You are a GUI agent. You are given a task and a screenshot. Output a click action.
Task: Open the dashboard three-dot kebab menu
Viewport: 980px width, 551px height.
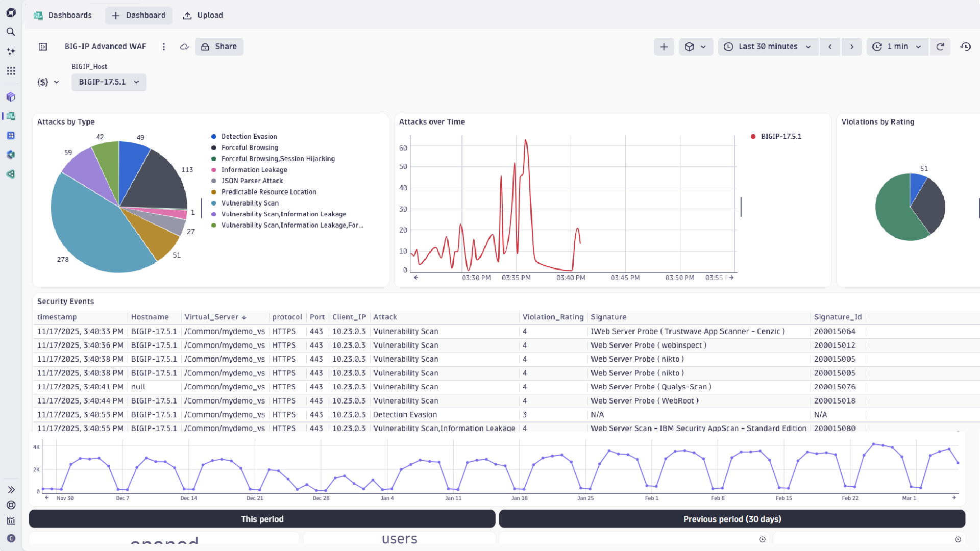click(x=164, y=46)
